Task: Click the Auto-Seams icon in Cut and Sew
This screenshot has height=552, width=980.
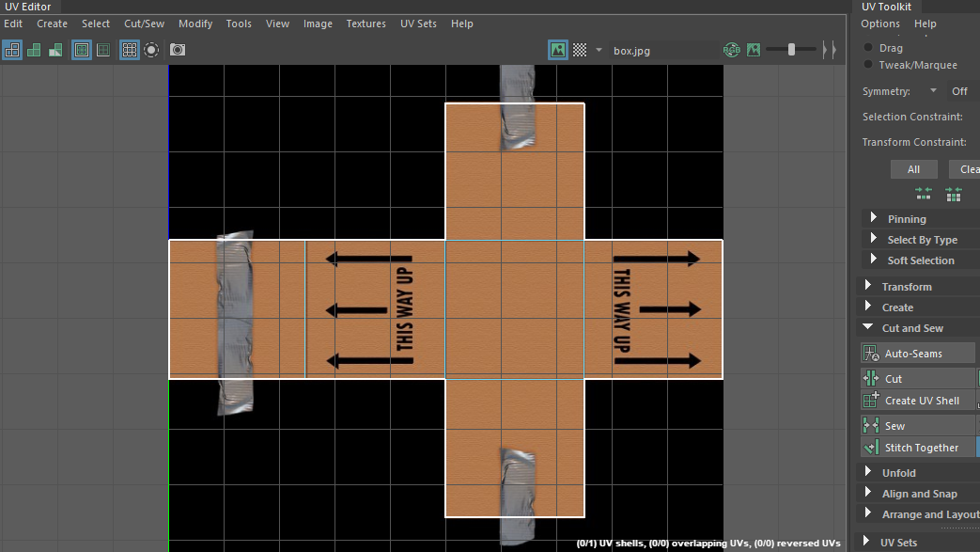Action: pyautogui.click(x=871, y=354)
